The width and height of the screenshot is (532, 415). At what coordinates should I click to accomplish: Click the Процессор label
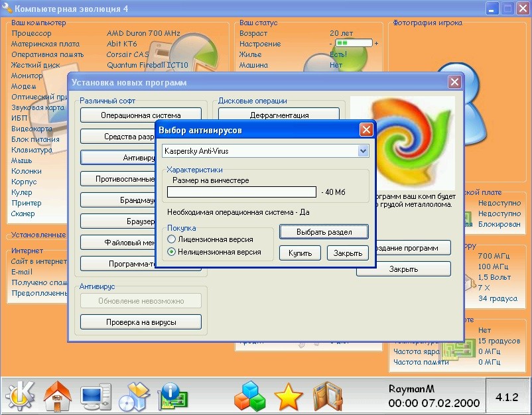(x=31, y=33)
